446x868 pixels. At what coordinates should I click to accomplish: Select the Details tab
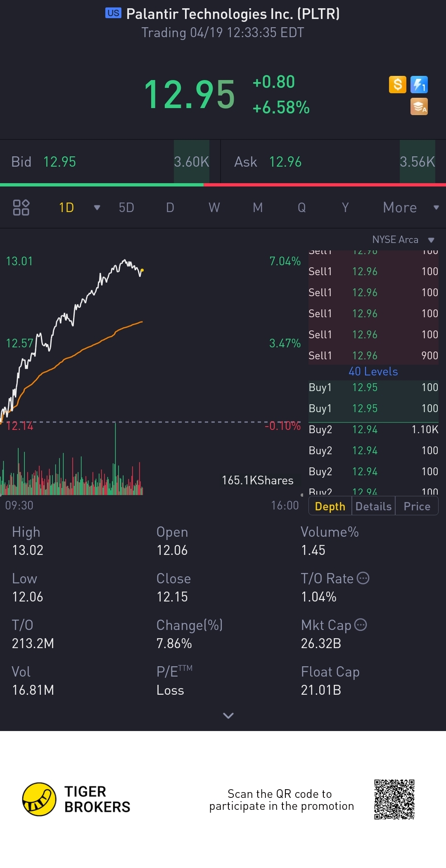click(373, 506)
